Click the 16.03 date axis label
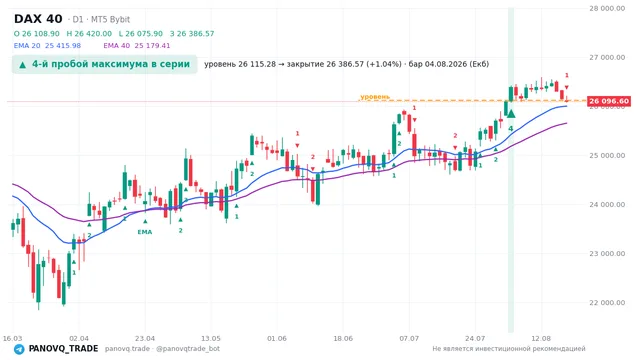Screen dimensions: 640x360 pos(12,338)
